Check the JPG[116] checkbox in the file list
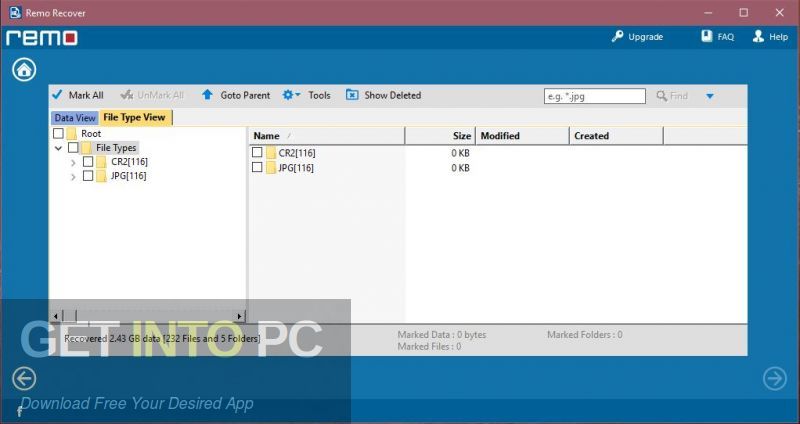Screen dimensions: 800x424 coord(257,167)
